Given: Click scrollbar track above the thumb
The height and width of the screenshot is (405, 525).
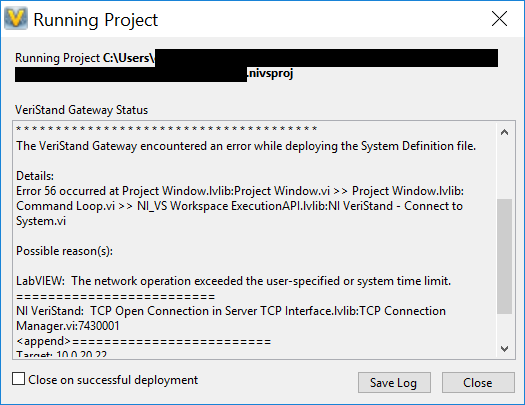Looking at the screenshot, I should 505,170.
